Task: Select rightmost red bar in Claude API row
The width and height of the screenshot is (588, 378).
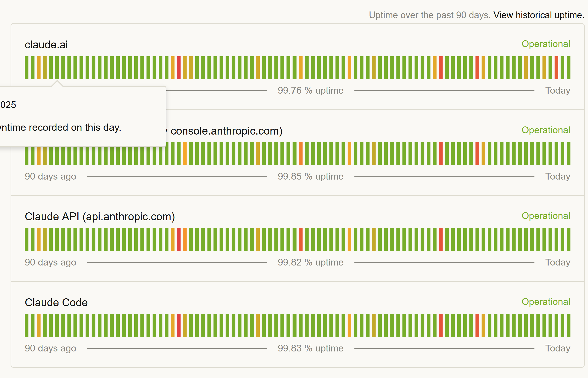Action: [x=441, y=240]
